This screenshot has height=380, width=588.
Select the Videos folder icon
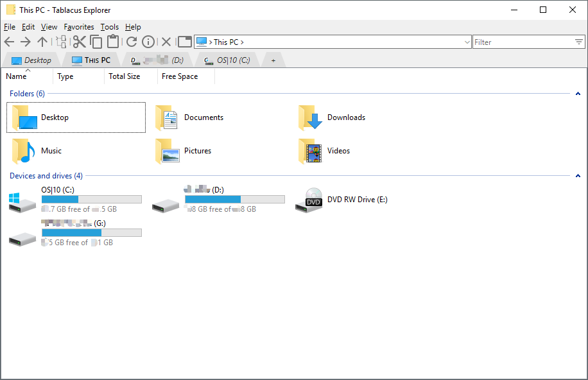[310, 151]
